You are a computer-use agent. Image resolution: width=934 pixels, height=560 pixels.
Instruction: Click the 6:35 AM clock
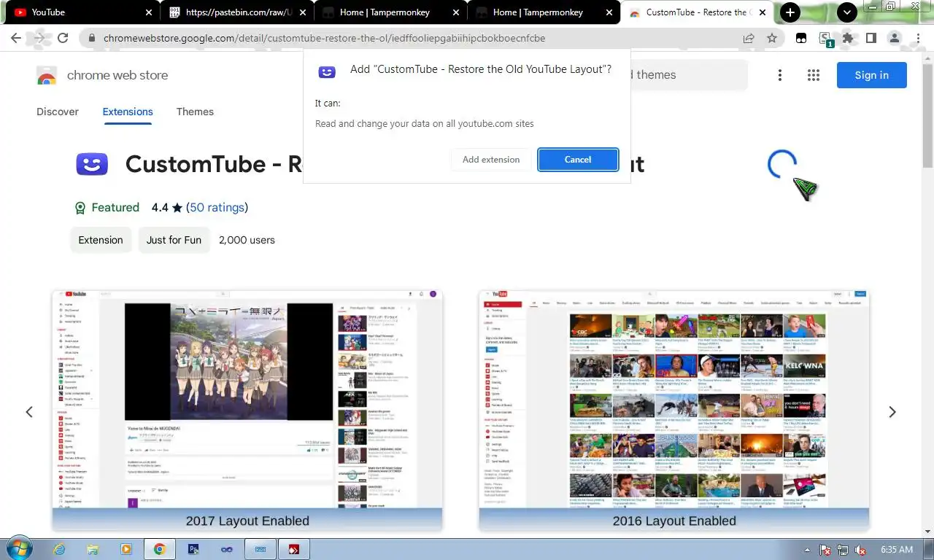tap(897, 550)
